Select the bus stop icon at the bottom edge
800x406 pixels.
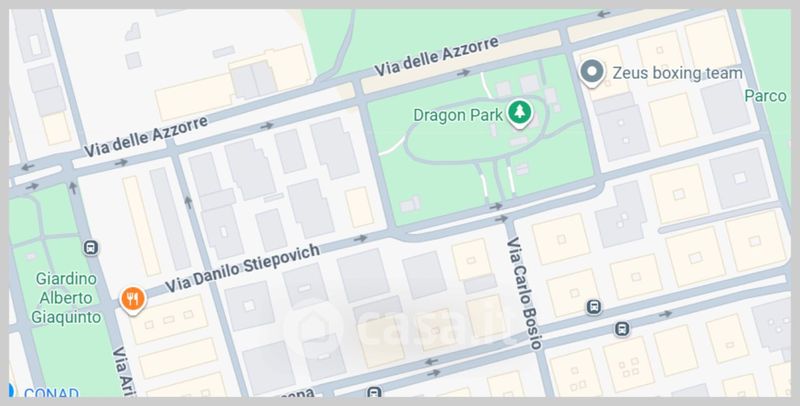[374, 392]
